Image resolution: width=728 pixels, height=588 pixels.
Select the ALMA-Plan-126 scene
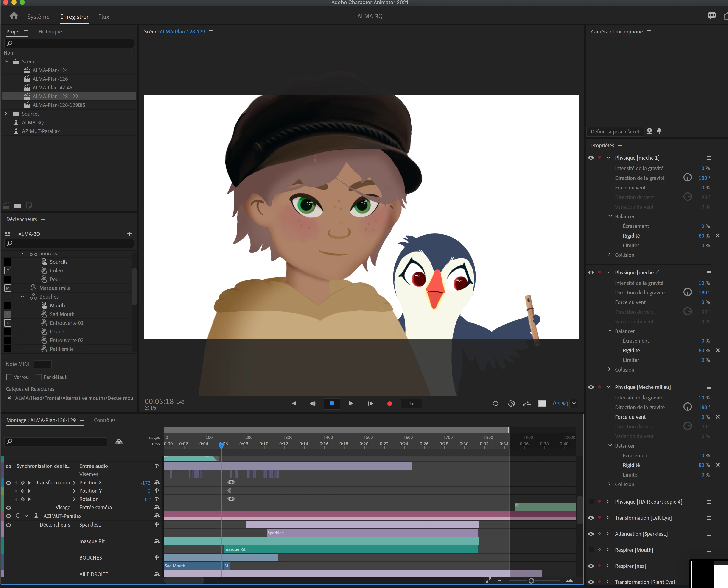tap(50, 79)
